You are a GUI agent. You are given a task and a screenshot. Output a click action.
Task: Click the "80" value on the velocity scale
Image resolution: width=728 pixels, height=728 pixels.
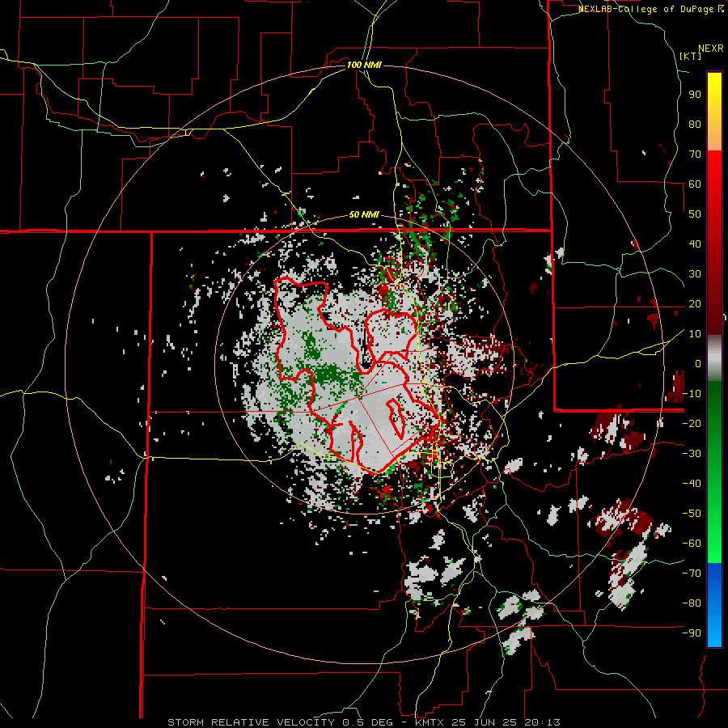click(695, 124)
